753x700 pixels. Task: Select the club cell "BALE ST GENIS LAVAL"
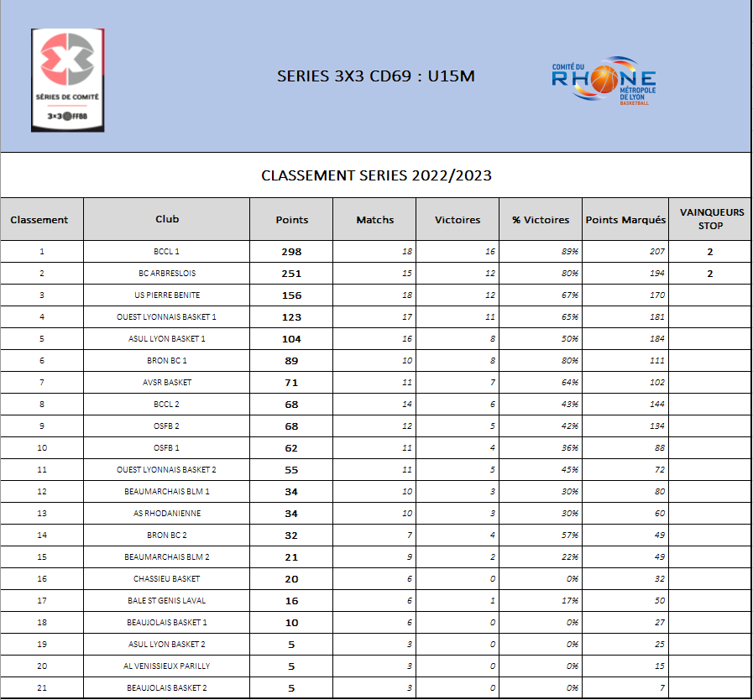click(167, 601)
